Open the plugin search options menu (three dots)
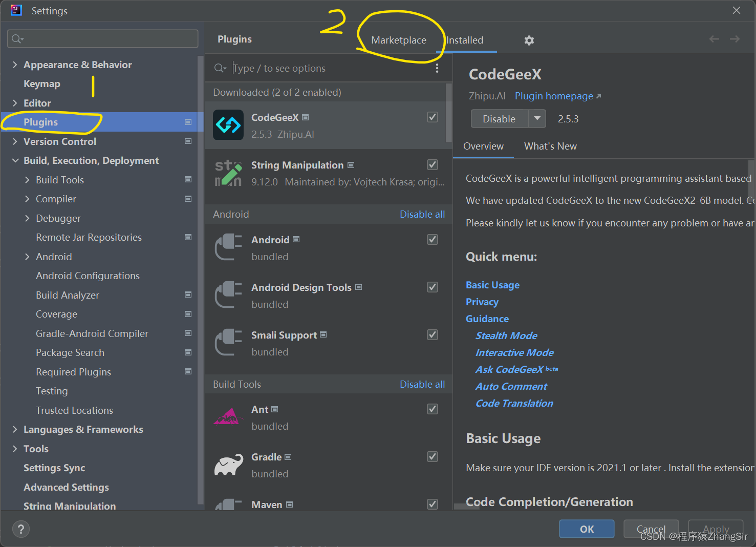Image resolution: width=756 pixels, height=547 pixels. pos(437,68)
